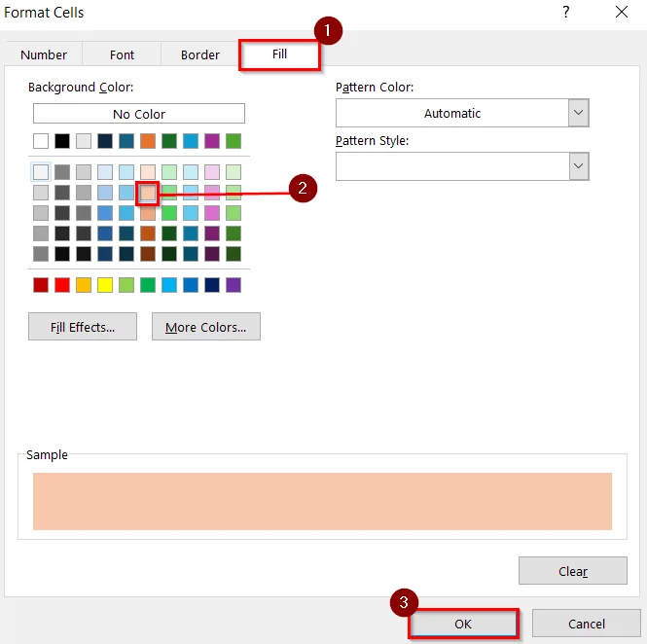This screenshot has height=644, width=647.
Task: Expand the Pattern Style dropdown arrow
Action: click(x=579, y=166)
